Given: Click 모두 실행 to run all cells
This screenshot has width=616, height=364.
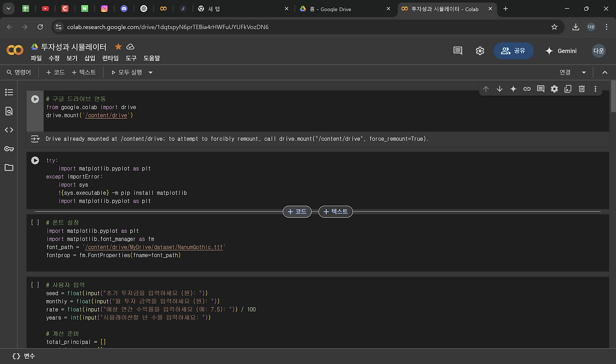Looking at the screenshot, I should [127, 73].
